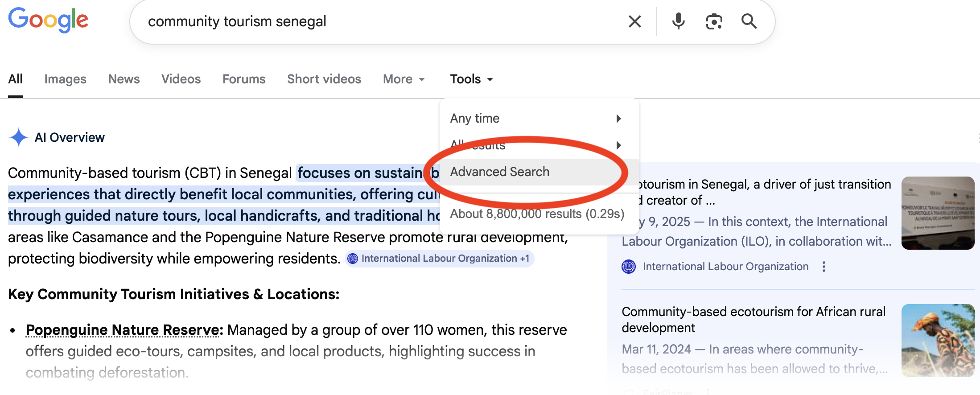
Task: Clear the search box with the X icon
Action: coord(634,21)
